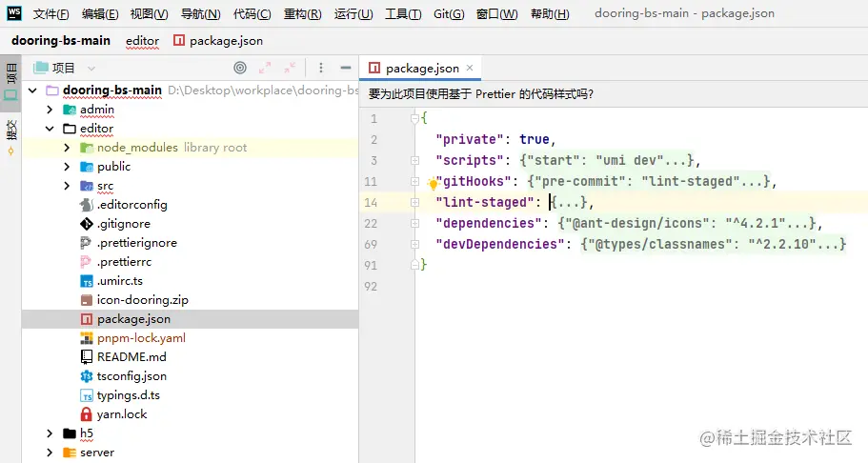The height and width of the screenshot is (463, 868).
Task: Click expand all icon in project panel
Action: [x=265, y=68]
